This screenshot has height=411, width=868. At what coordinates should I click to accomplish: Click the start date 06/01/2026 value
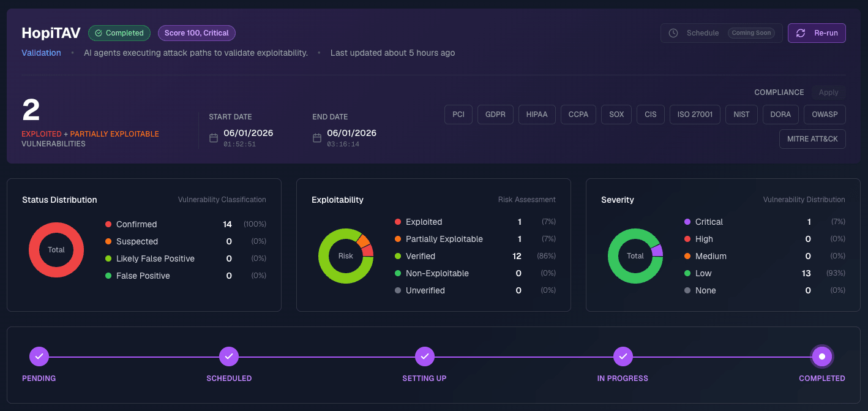point(249,133)
